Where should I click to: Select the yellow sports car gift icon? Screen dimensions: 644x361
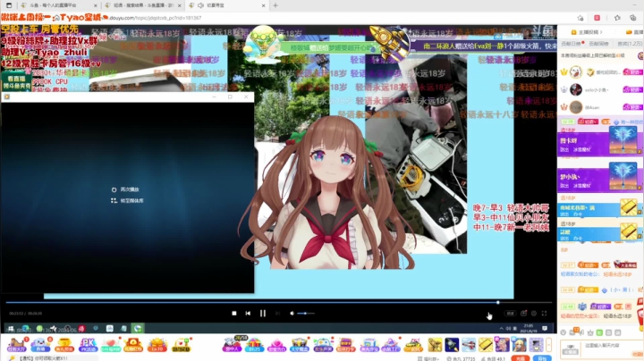413,345
